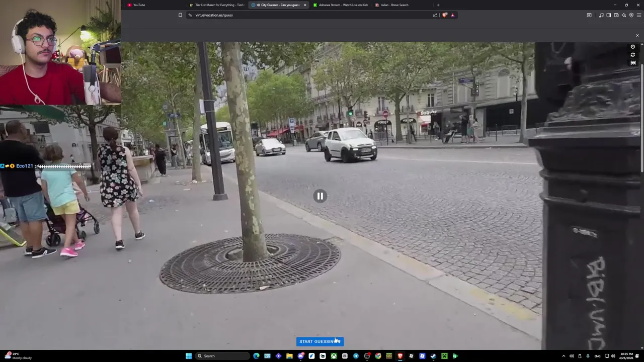
Task: Click the clock icon on the video overlay
Action: click(x=633, y=47)
